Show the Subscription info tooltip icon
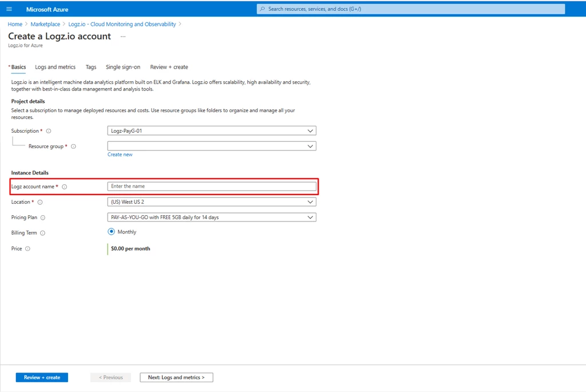Image resolution: width=586 pixels, height=392 pixels. click(x=49, y=131)
